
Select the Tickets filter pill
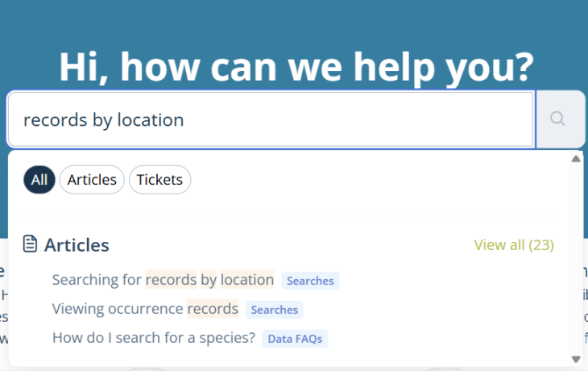(159, 180)
